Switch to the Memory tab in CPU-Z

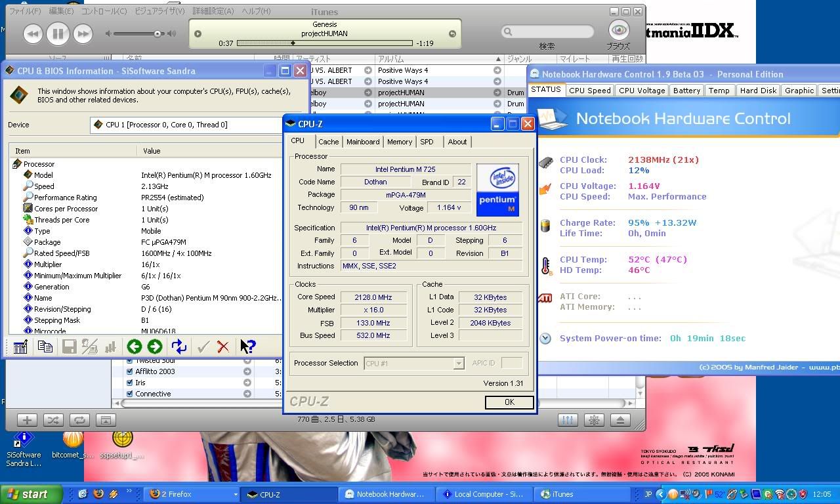pyautogui.click(x=399, y=142)
